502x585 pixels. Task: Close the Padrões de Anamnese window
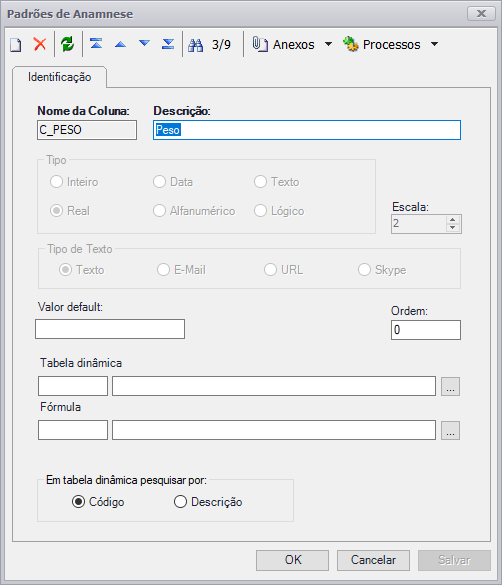pyautogui.click(x=481, y=13)
